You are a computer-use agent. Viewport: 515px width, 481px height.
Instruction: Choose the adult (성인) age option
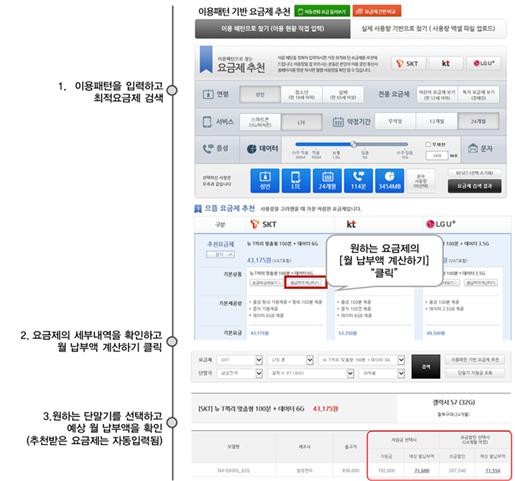[x=260, y=95]
